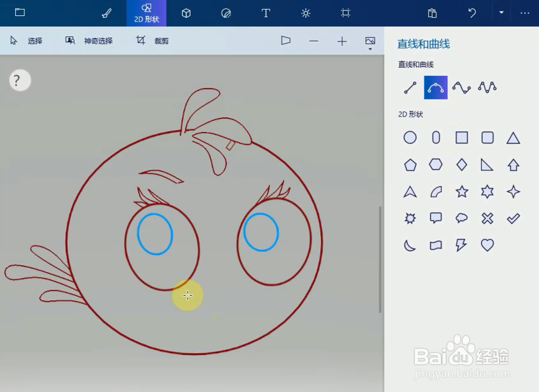Select the wavy flag shape

pos(436,245)
